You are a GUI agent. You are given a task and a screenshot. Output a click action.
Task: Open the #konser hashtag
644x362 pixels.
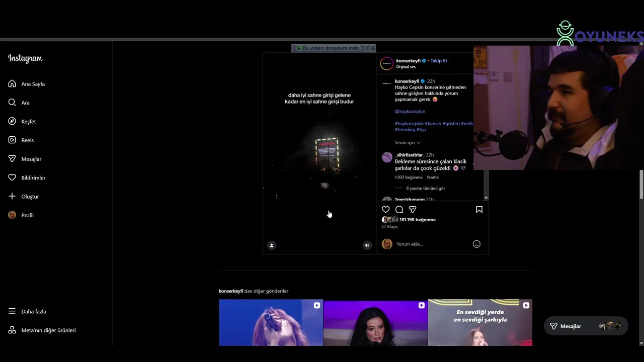433,124
